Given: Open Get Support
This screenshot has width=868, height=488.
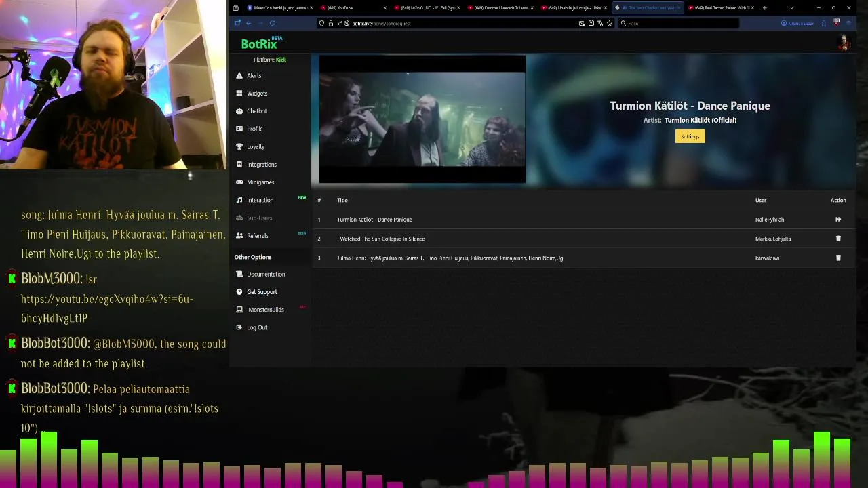Looking at the screenshot, I should click(x=261, y=291).
